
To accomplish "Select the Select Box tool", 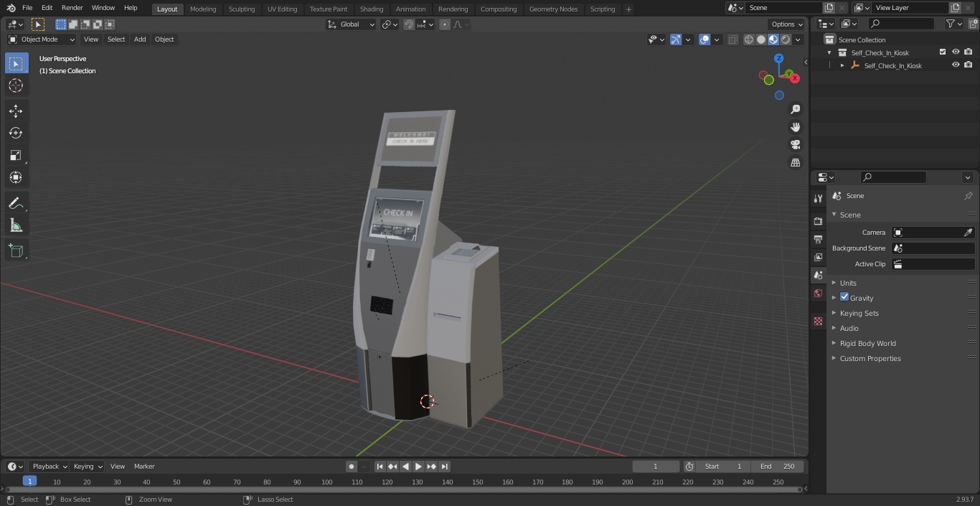I will 16,63.
